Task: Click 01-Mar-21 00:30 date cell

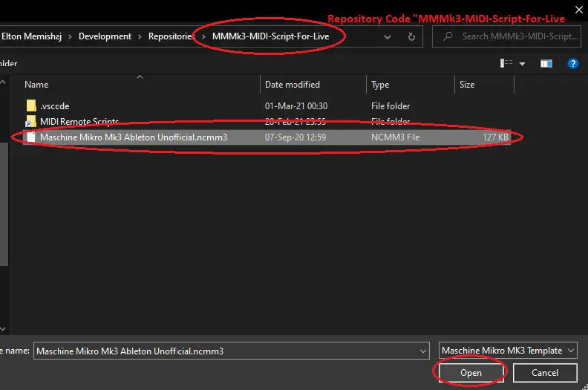Action: coord(296,106)
